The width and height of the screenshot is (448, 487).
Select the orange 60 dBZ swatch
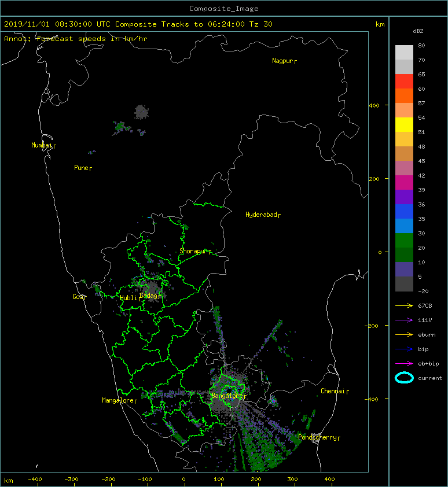pos(404,95)
